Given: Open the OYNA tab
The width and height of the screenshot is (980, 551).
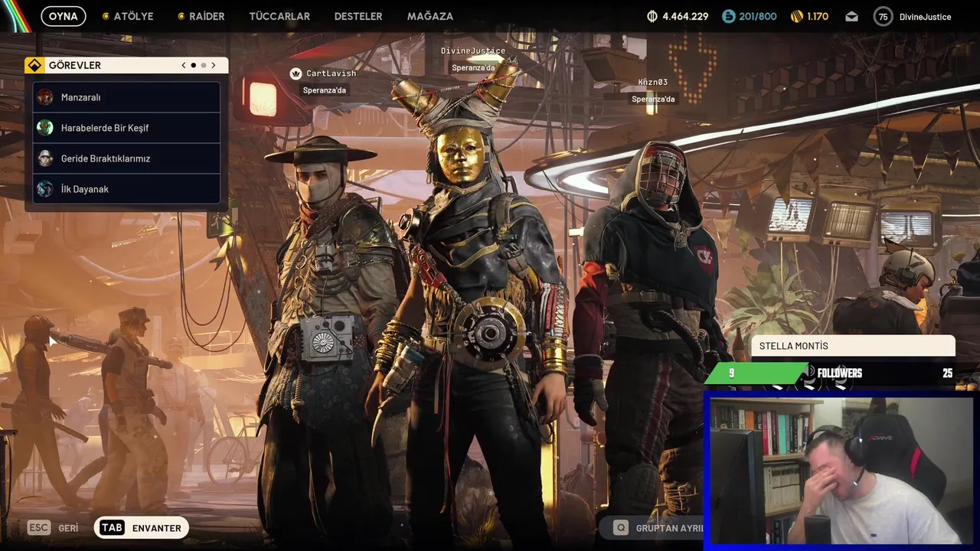Looking at the screenshot, I should [64, 16].
